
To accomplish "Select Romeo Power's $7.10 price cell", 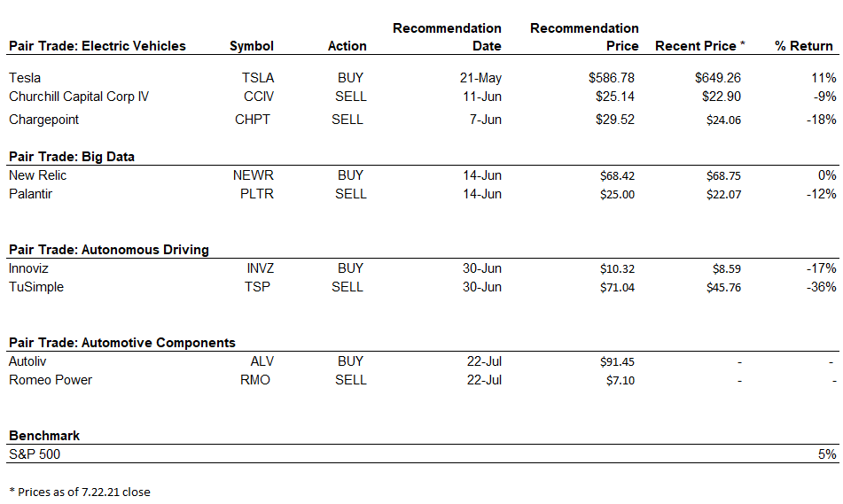I will click(617, 380).
